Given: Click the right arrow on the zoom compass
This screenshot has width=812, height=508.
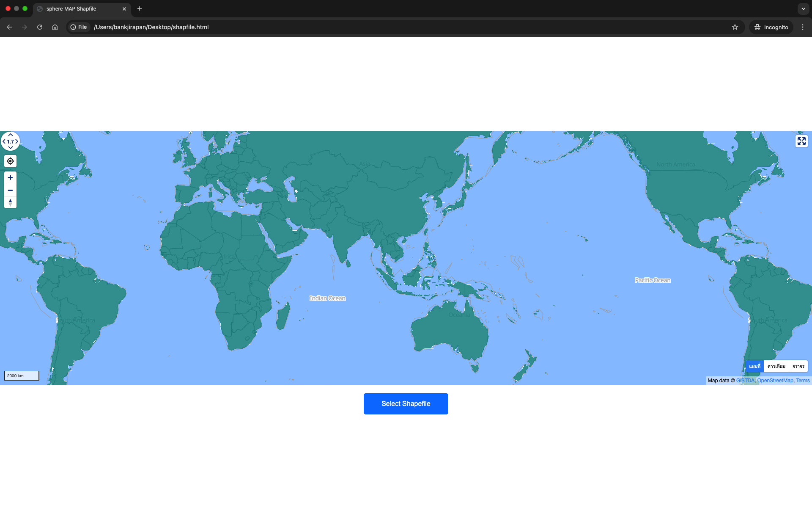Looking at the screenshot, I should pyautogui.click(x=17, y=141).
